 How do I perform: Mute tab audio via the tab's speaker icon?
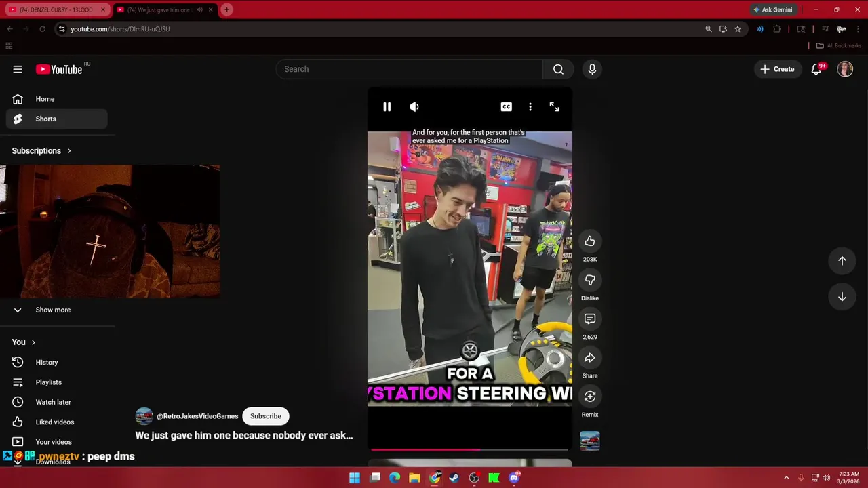point(199,9)
